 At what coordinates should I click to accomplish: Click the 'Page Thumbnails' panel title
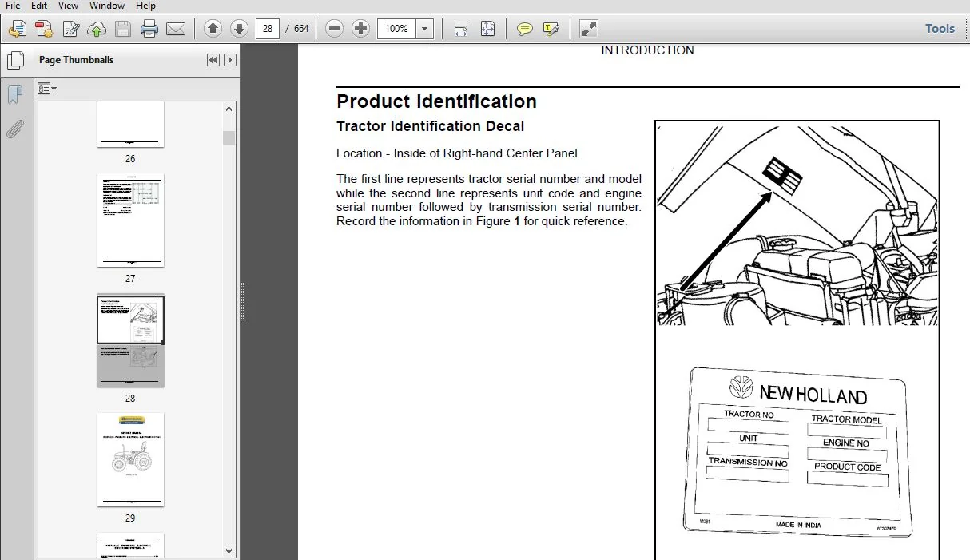tap(76, 60)
